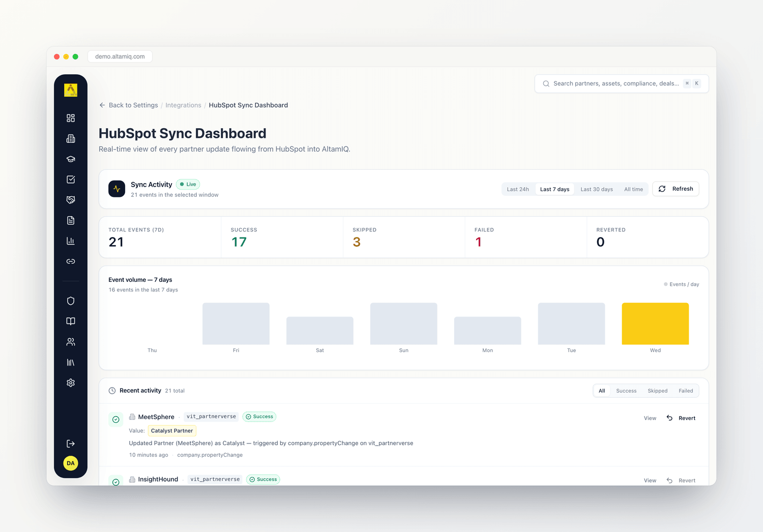Click the Live status badge

pyautogui.click(x=188, y=185)
